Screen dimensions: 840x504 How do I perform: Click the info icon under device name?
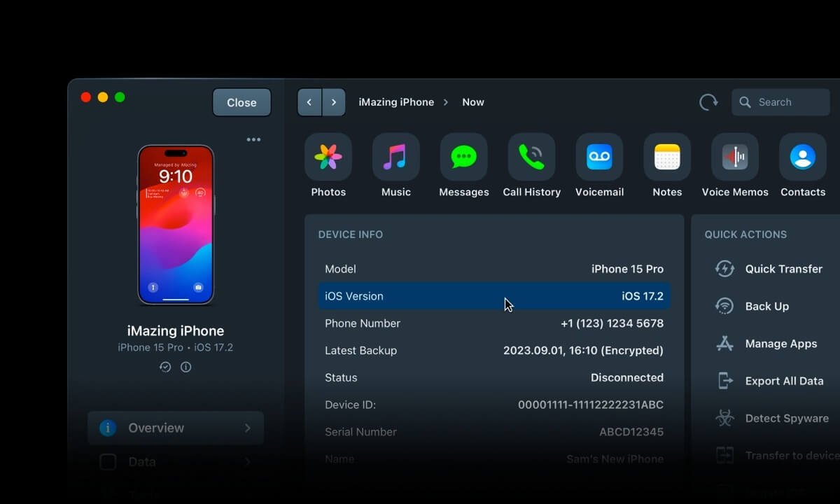click(x=185, y=367)
